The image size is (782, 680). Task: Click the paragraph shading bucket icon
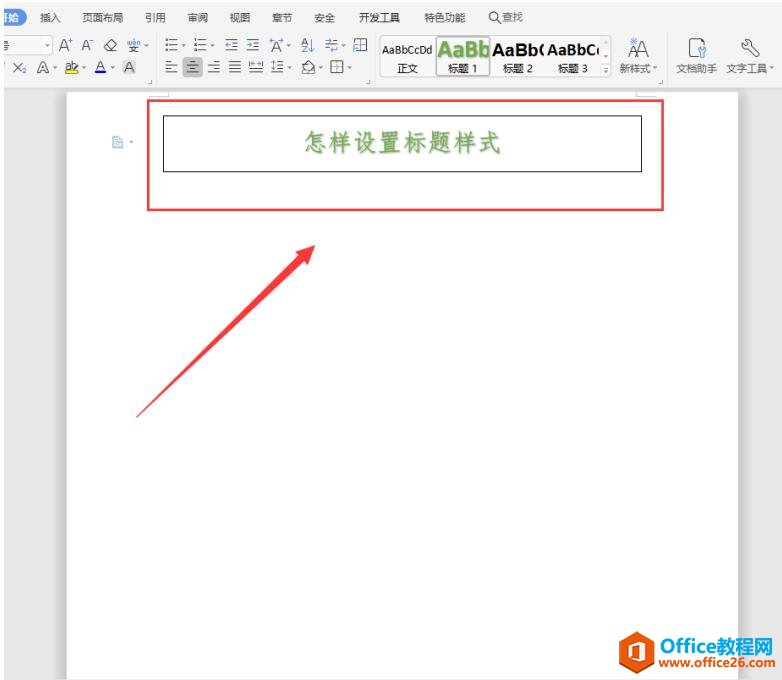pyautogui.click(x=308, y=67)
